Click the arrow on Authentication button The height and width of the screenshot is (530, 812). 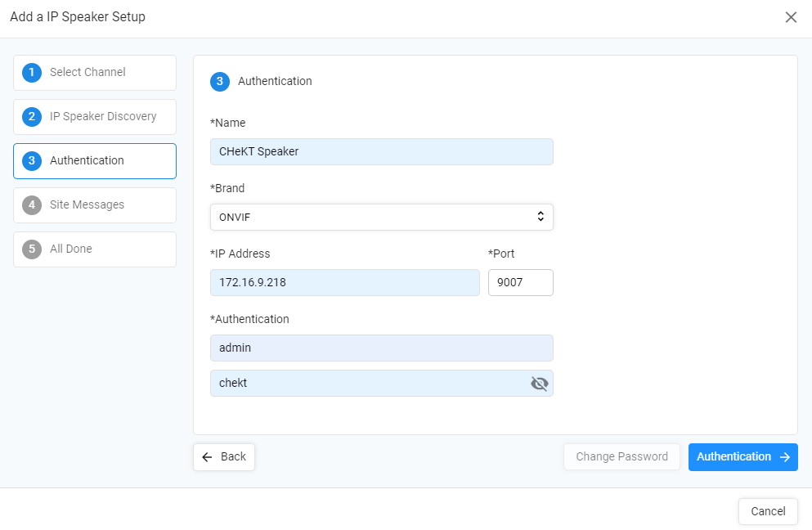[x=785, y=457]
